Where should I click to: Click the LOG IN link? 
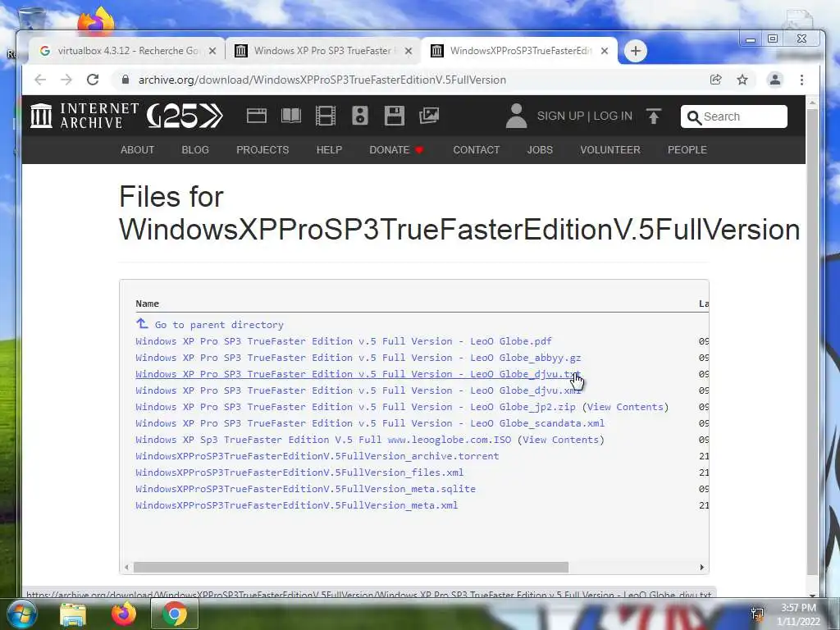[612, 116]
